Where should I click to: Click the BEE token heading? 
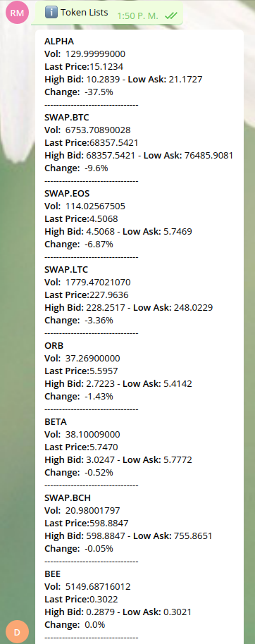click(x=53, y=574)
